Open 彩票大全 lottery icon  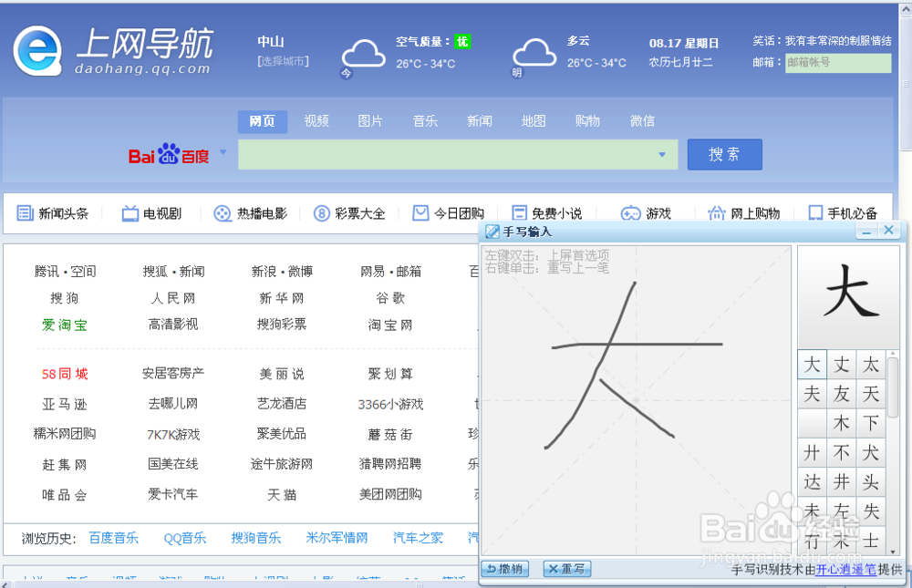322,213
